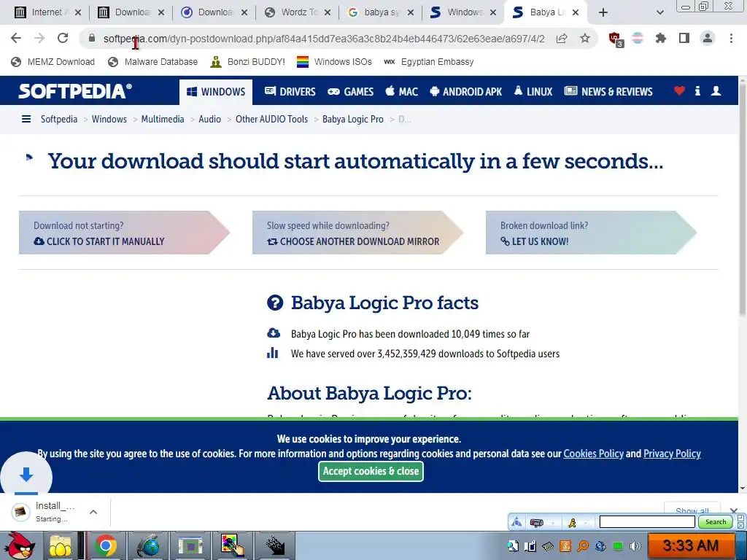
Task: Open the LINUX section
Action: tap(533, 91)
